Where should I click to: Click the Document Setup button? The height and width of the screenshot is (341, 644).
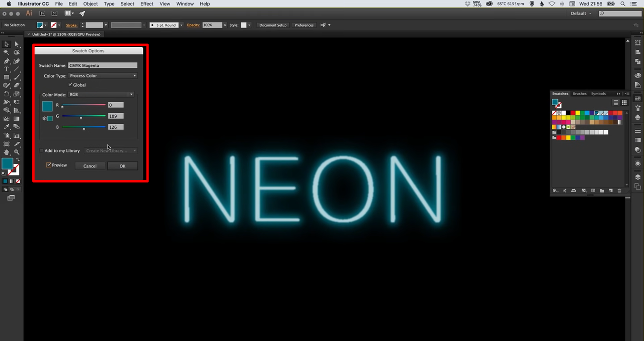click(273, 25)
